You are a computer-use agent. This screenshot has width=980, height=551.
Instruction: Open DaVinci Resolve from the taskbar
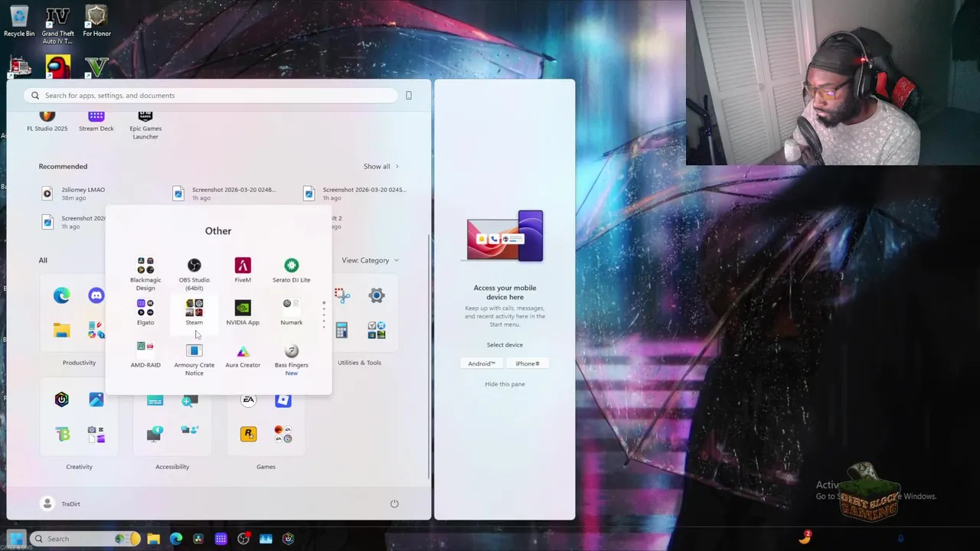point(198,539)
